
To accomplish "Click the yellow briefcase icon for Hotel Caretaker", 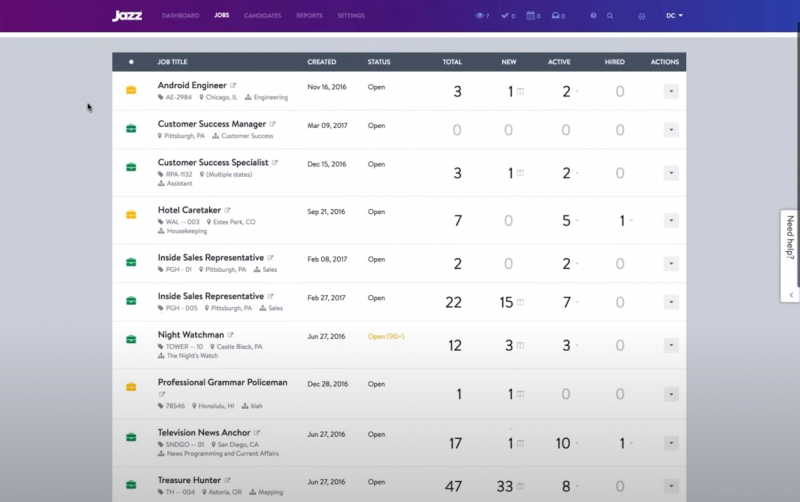I will [x=131, y=215].
